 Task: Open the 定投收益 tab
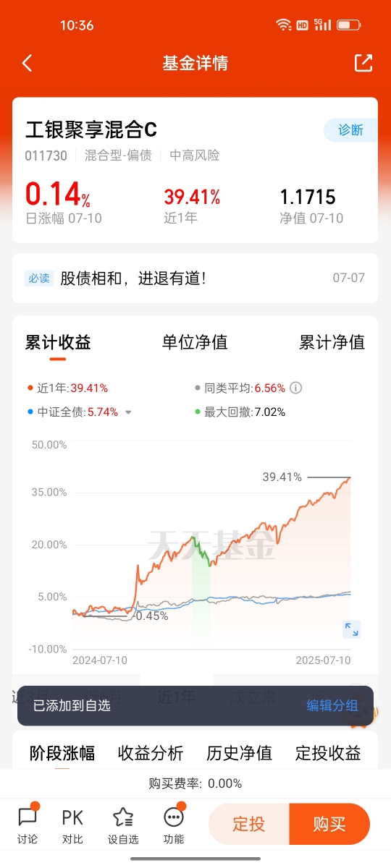pyautogui.click(x=328, y=753)
